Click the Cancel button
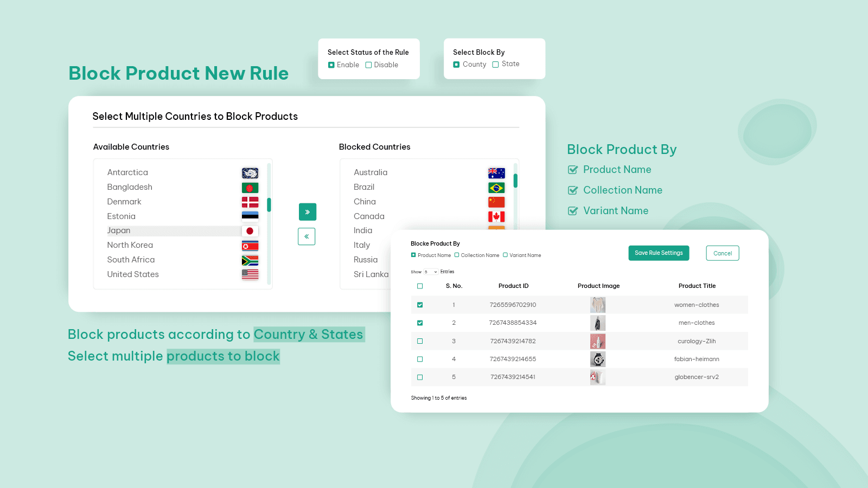868x488 pixels. pos(722,253)
